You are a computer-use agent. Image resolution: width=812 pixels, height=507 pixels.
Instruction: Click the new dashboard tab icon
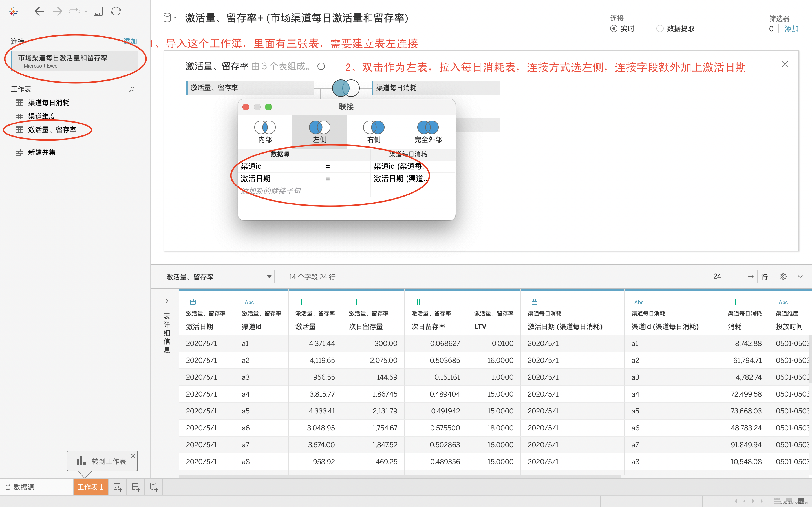pyautogui.click(x=136, y=487)
